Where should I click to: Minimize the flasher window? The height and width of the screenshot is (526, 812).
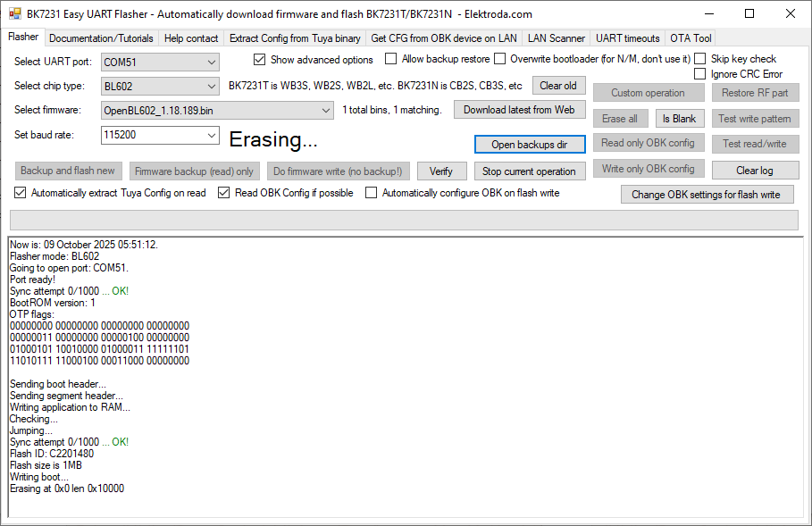pyautogui.click(x=709, y=14)
